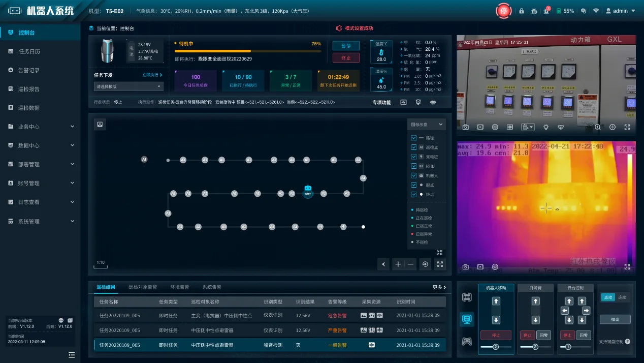
Task: Toggle the 充电桩 legend checkbox
Action: 414,157
